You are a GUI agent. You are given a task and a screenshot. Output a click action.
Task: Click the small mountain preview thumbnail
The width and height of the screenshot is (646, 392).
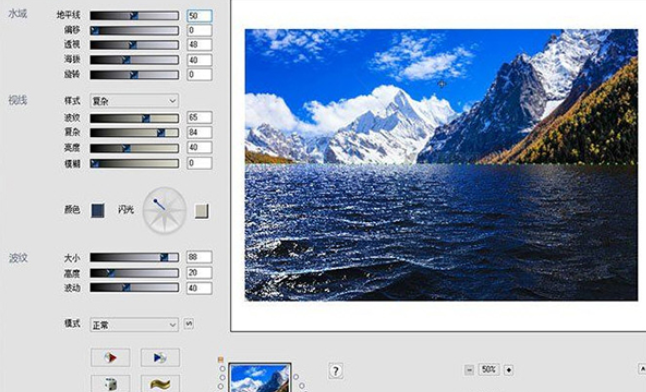(x=260, y=378)
